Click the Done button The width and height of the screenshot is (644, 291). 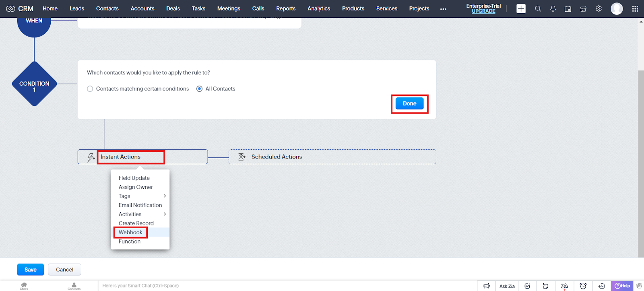409,103
